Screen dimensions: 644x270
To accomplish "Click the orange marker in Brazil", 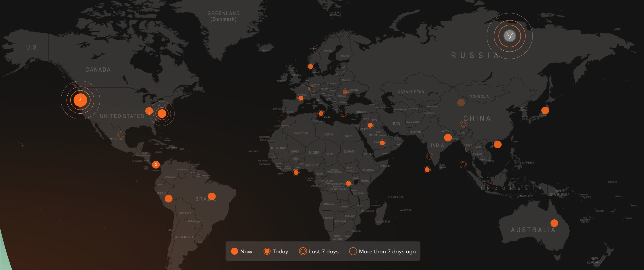I will 212,196.
